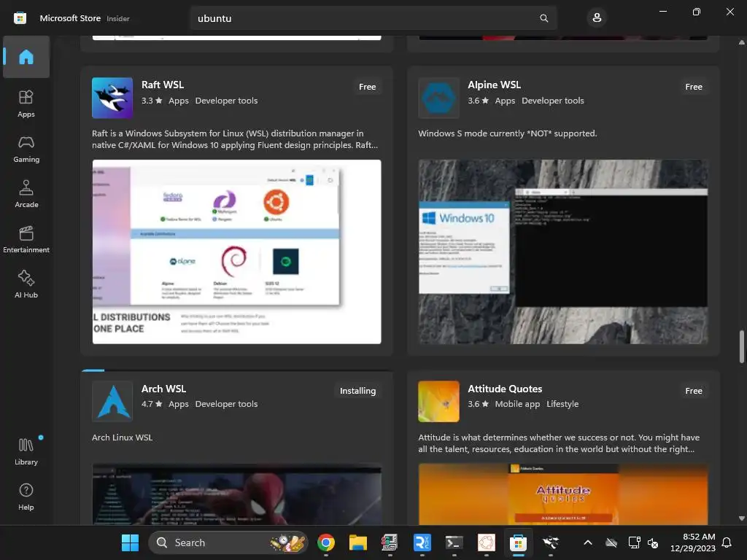This screenshot has height=560, width=747.
Task: Open the Library in the sidebar
Action: [x=26, y=451]
